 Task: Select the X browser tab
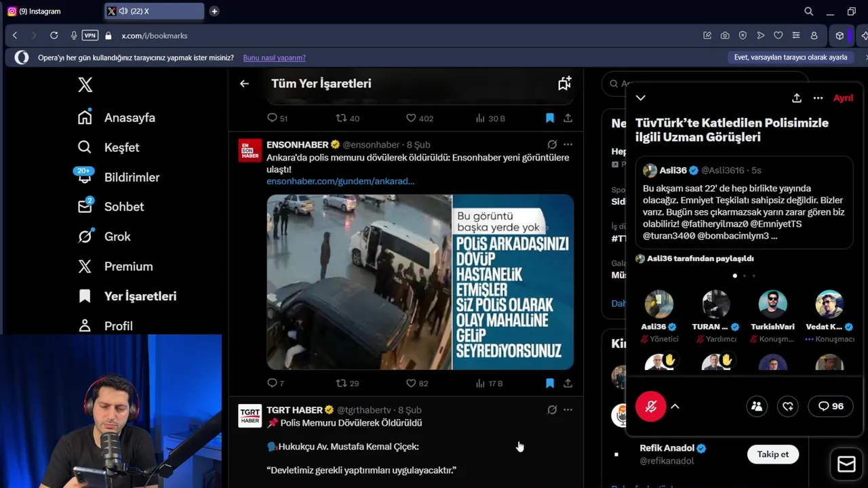pos(154,11)
